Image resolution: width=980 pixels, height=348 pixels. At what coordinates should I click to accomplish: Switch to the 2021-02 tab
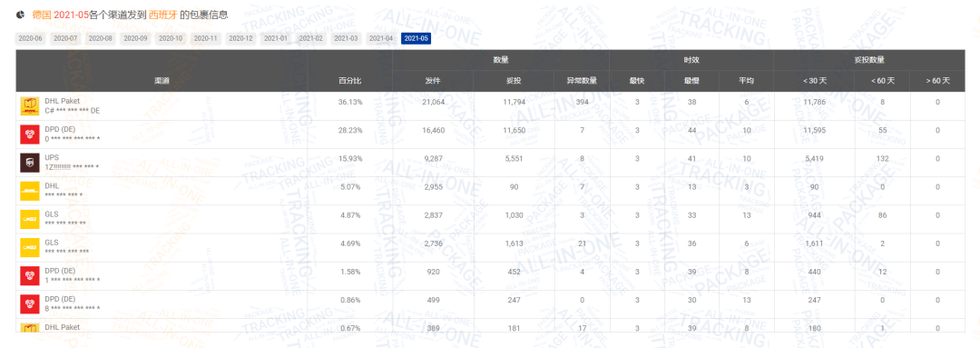pyautogui.click(x=310, y=38)
